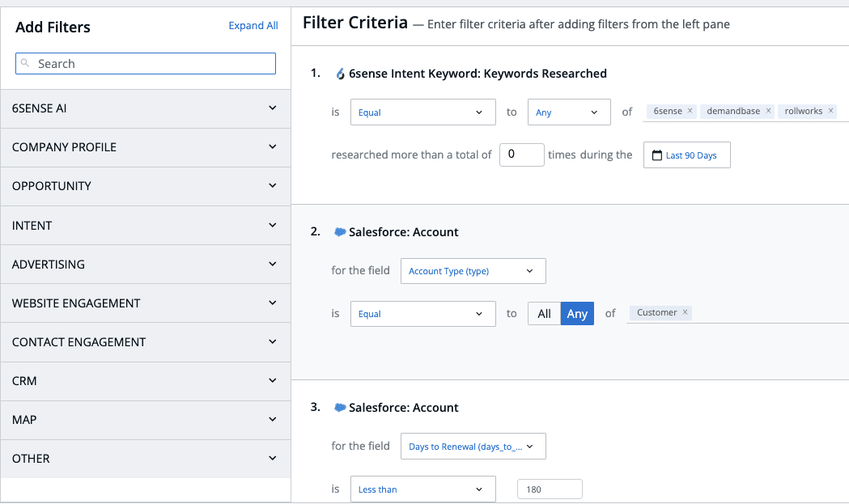
Task: Expand the COMPANY PROFILE category
Action: pos(146,147)
